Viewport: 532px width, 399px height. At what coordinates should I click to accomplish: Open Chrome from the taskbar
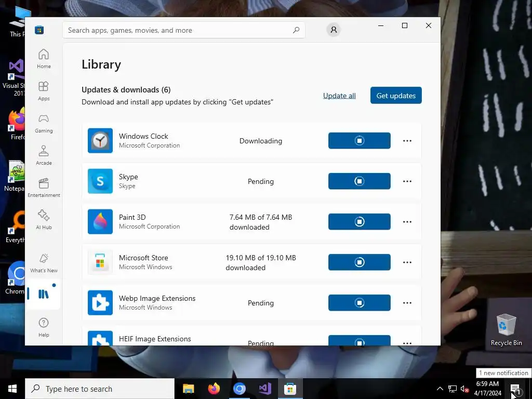tap(239, 389)
